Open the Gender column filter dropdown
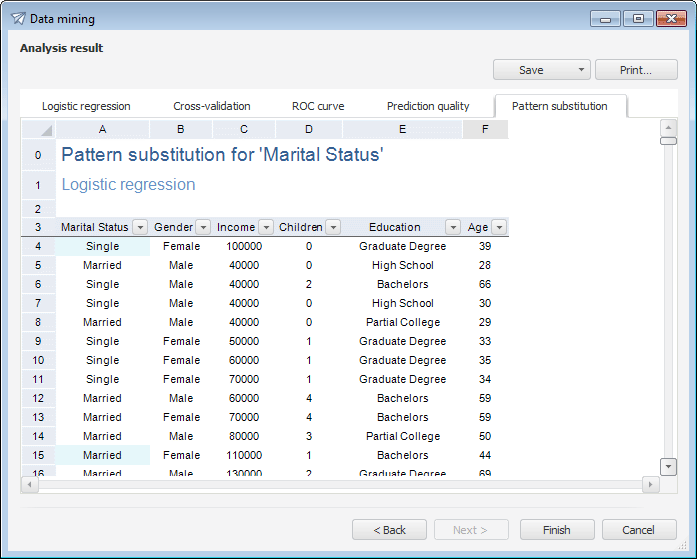The width and height of the screenshot is (697, 559). [203, 227]
